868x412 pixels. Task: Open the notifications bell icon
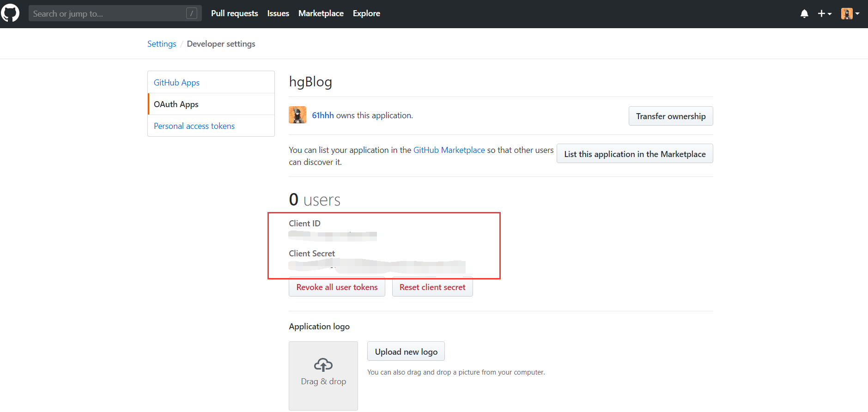tap(804, 14)
